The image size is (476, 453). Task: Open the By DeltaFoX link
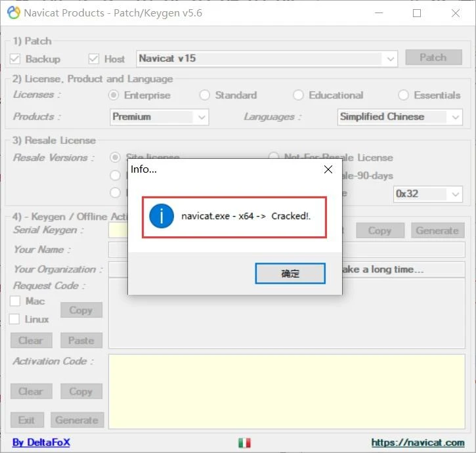41,442
